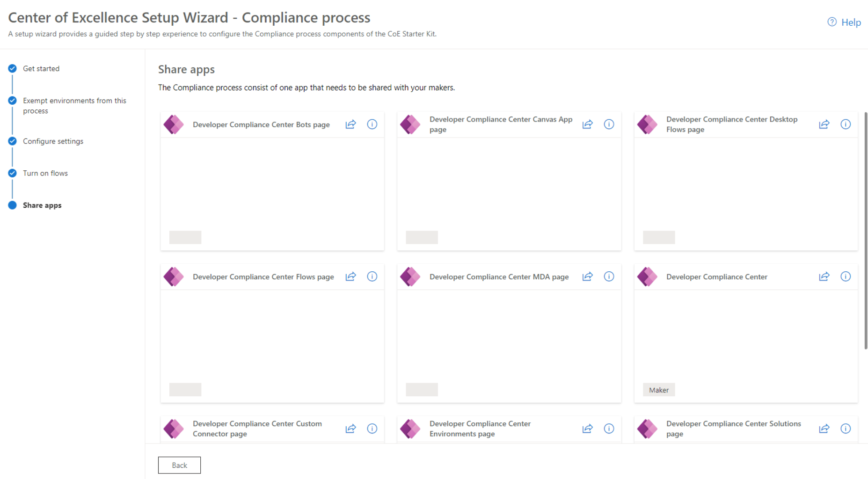
Task: Click the Exempt environments from this process step
Action: pyautogui.click(x=74, y=105)
